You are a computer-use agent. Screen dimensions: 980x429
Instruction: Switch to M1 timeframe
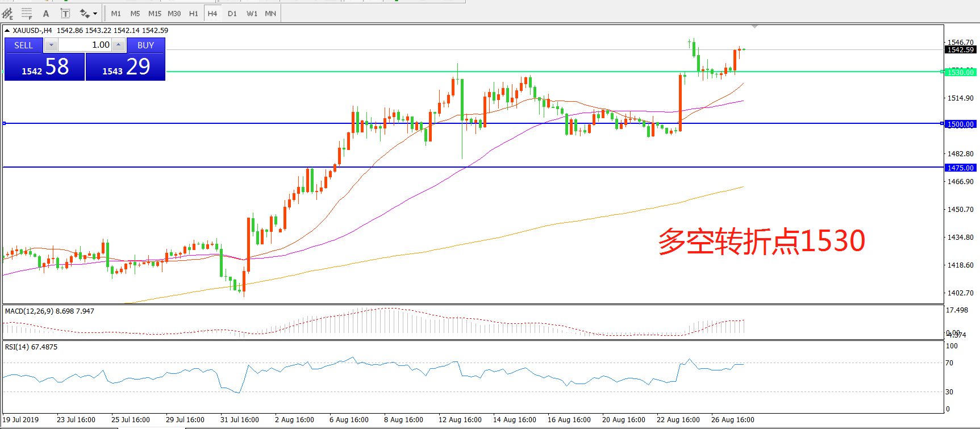[116, 13]
